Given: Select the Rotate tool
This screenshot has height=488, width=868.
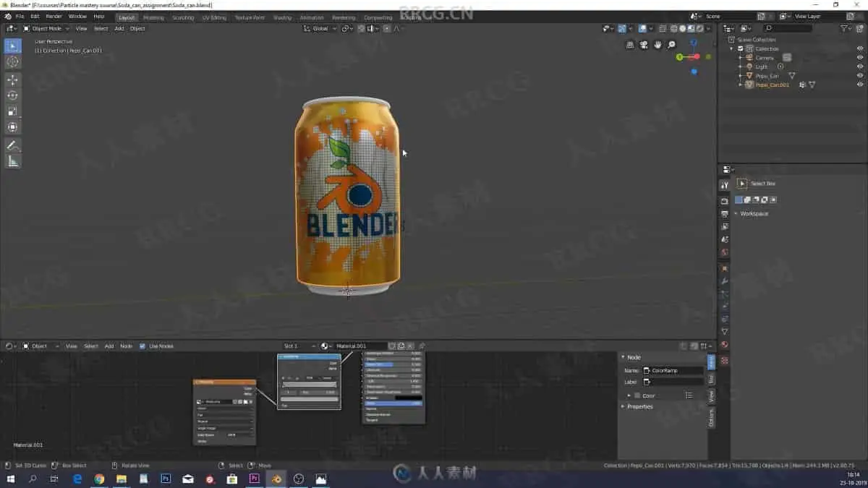Looking at the screenshot, I should (x=12, y=95).
